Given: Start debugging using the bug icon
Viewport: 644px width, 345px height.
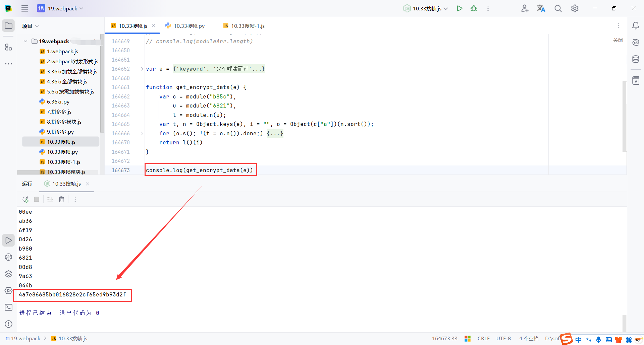Looking at the screenshot, I should (x=474, y=8).
